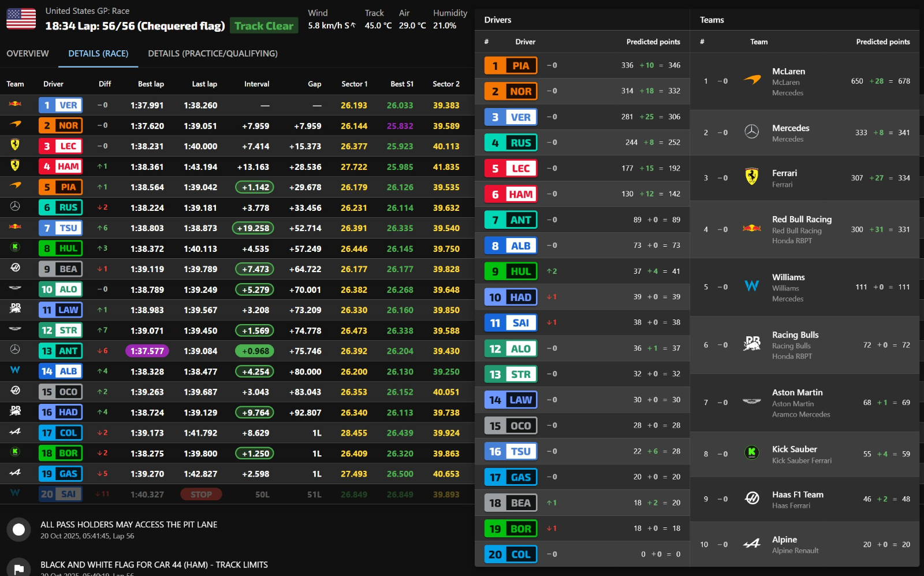Click the black and white flag message icon

tap(18, 568)
